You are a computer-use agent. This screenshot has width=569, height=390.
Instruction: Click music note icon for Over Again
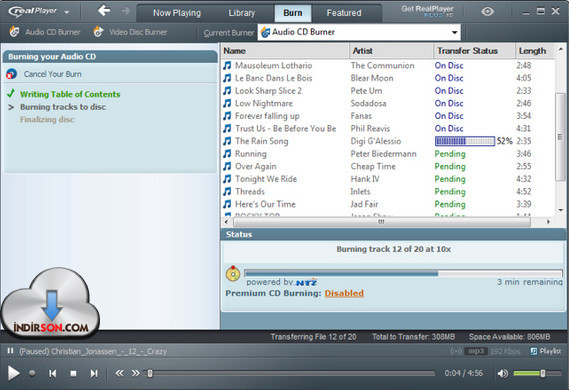tap(227, 166)
